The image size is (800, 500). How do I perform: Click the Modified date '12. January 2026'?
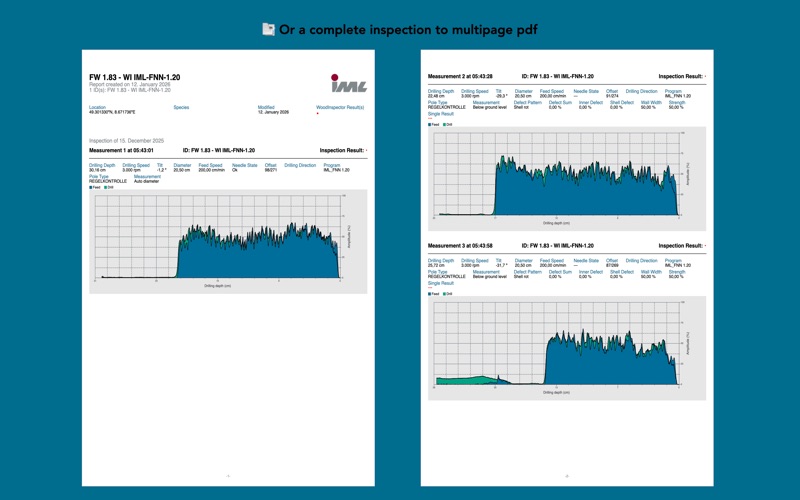click(273, 112)
